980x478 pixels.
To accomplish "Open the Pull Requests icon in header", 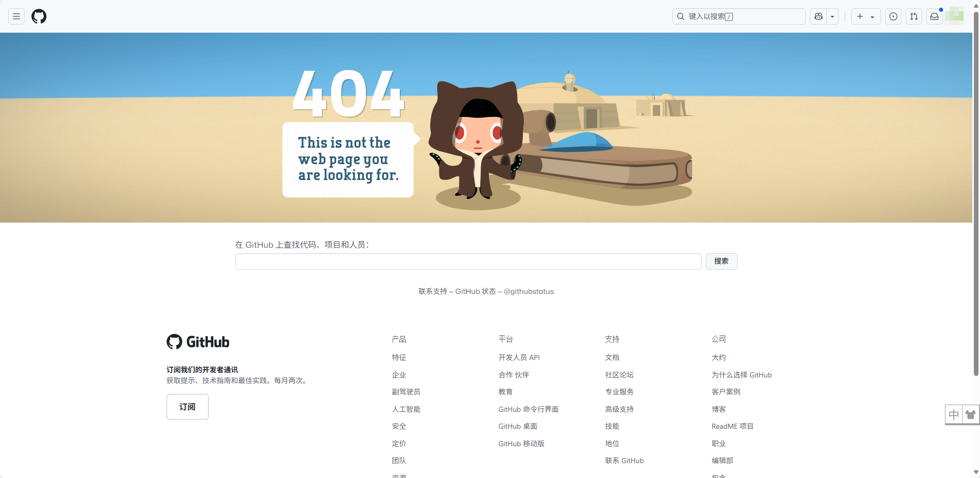I will coord(914,16).
